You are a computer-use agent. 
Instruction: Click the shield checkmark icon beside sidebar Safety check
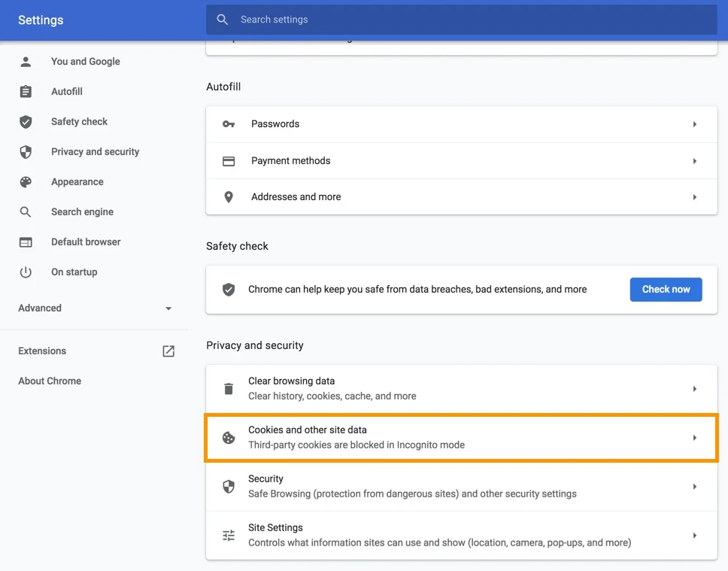pyautogui.click(x=26, y=122)
